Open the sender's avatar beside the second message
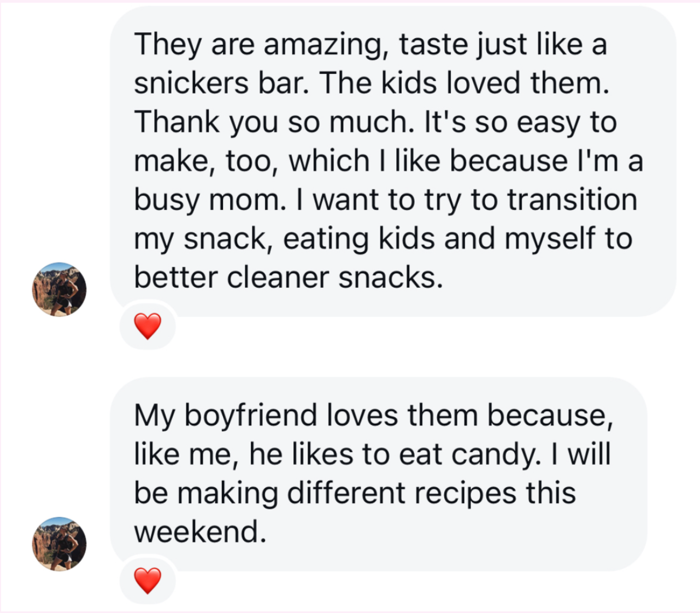 [x=59, y=544]
